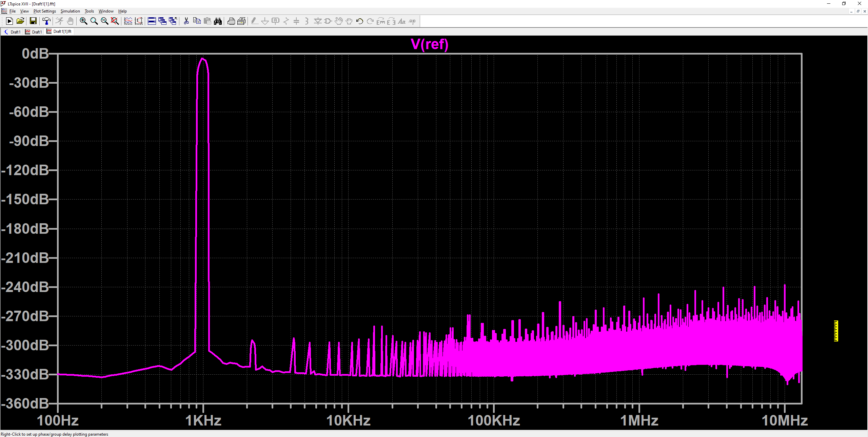Image resolution: width=868 pixels, height=437 pixels.
Task: Click the yellow phase axis ruler
Action: pyautogui.click(x=836, y=331)
